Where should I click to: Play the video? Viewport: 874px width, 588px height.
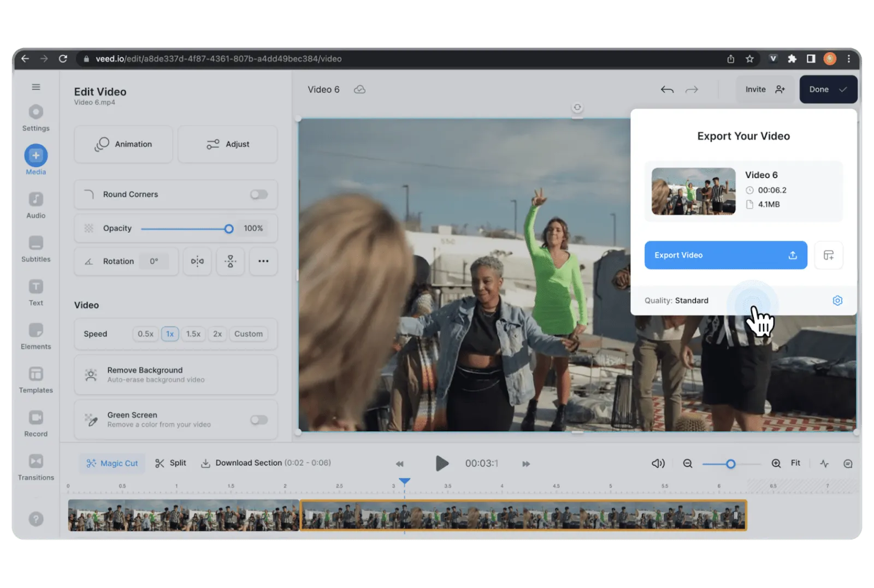click(442, 464)
